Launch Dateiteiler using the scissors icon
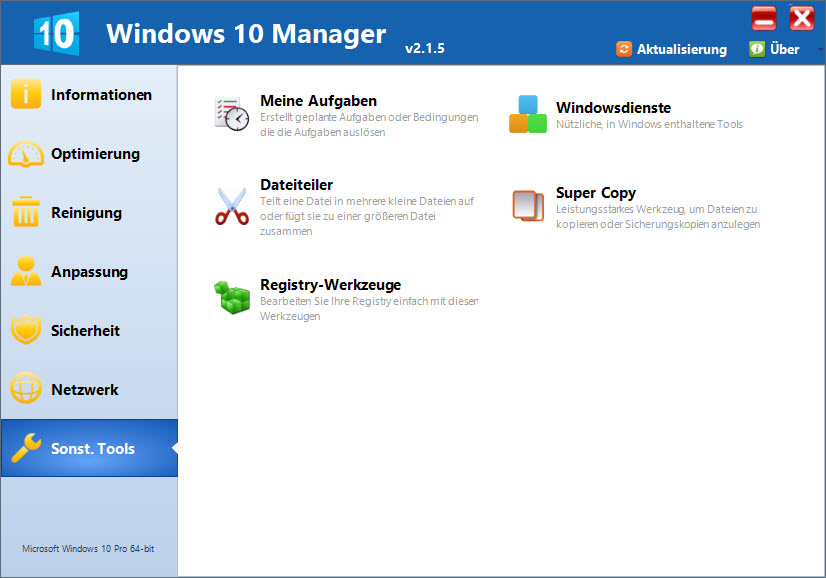Viewport: 826px width, 578px height. coord(232,206)
